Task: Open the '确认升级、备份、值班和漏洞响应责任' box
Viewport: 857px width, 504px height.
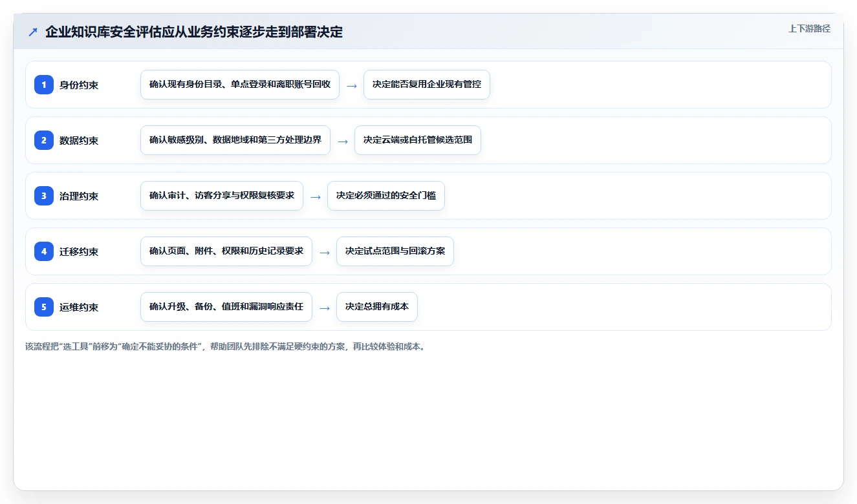Action: [226, 307]
